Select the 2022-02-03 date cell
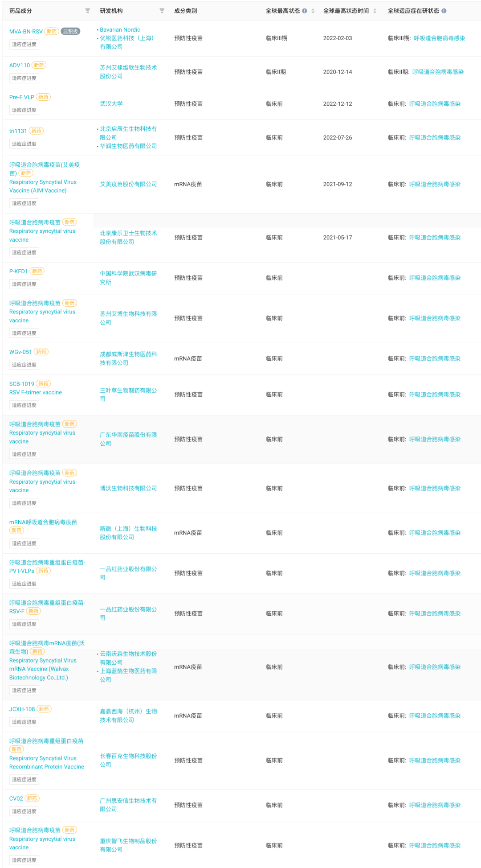The width and height of the screenshot is (481, 868). point(338,38)
